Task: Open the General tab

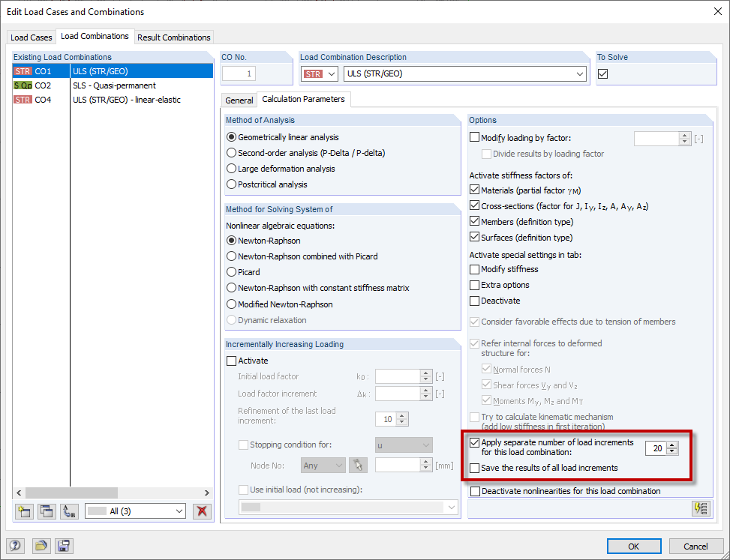Action: [x=239, y=99]
